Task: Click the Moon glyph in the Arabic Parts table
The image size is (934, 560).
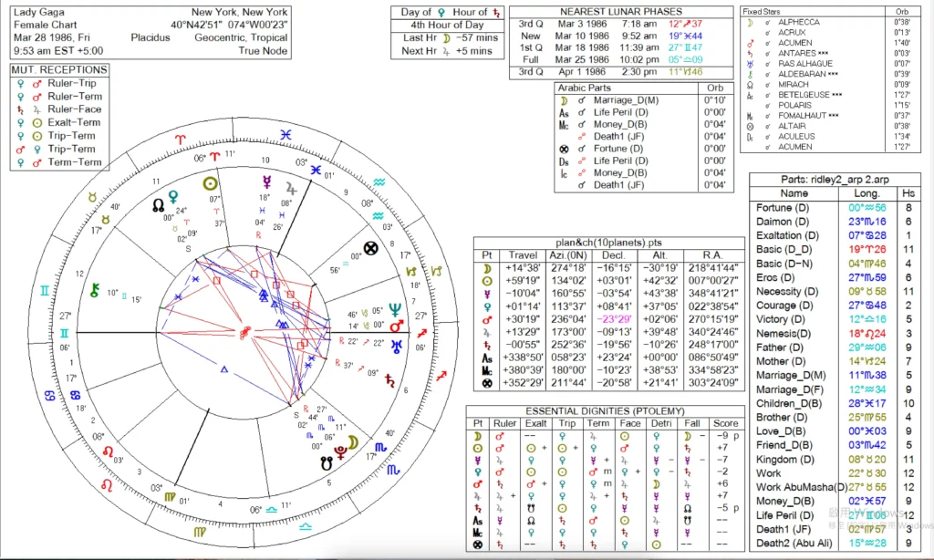Action: (x=565, y=99)
